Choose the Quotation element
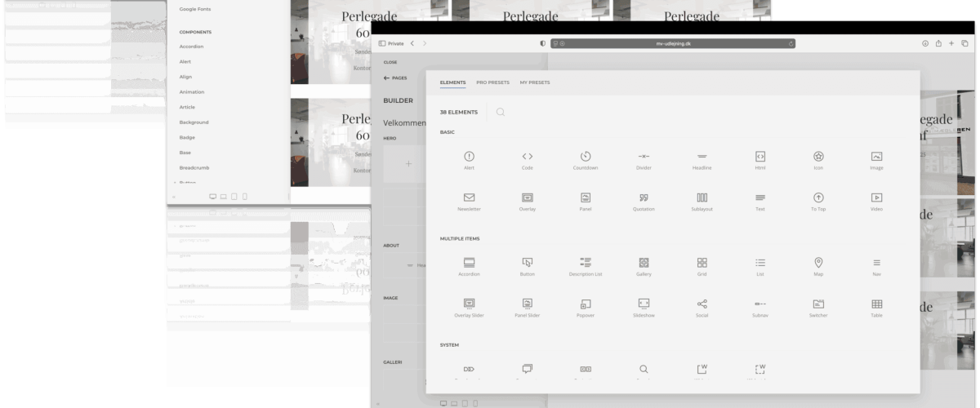This screenshot has width=980, height=408. (643, 202)
